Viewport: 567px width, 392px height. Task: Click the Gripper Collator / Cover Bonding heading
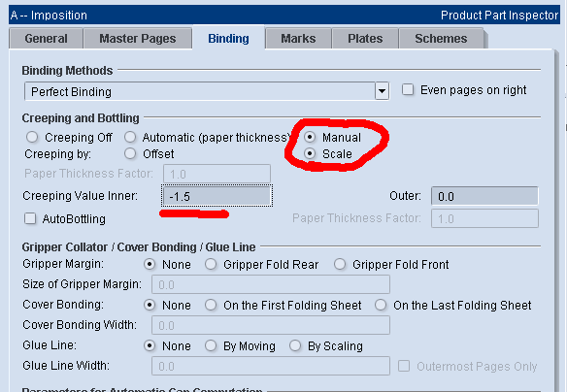tap(139, 247)
